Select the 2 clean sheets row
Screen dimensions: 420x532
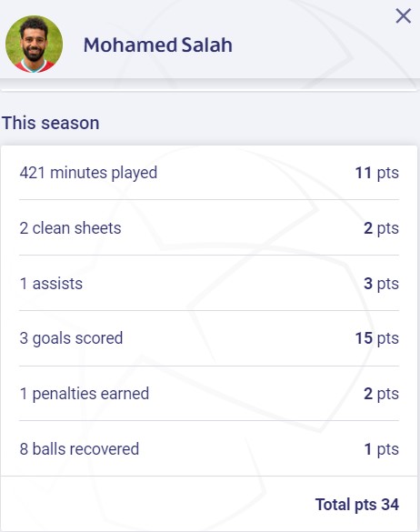209,227
